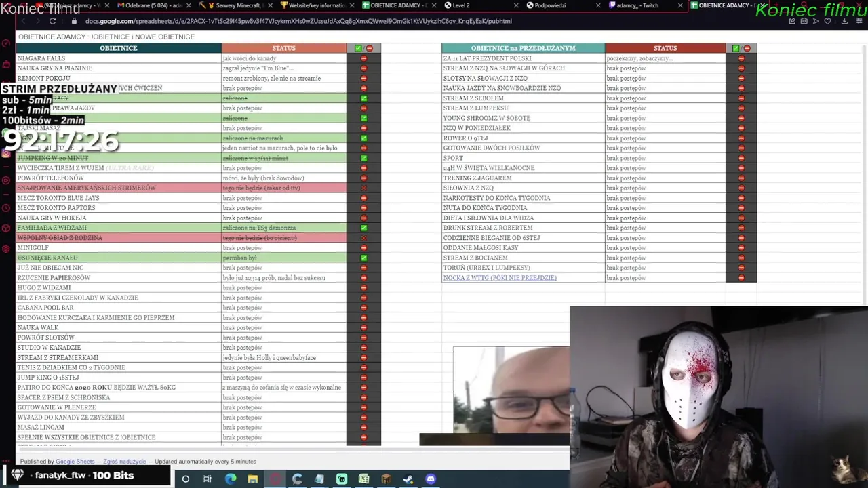Open History clock icon in sidebar
The height and width of the screenshot is (488, 868).
(x=6, y=208)
